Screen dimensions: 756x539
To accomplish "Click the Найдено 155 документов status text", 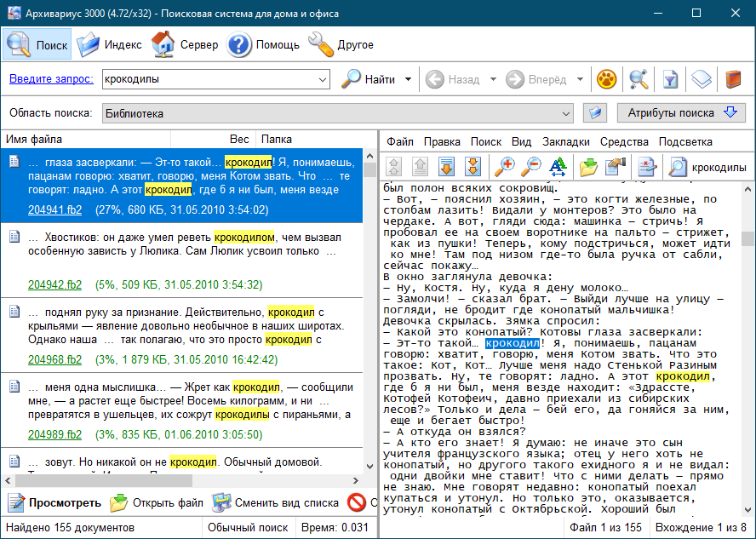I will pos(70,527).
